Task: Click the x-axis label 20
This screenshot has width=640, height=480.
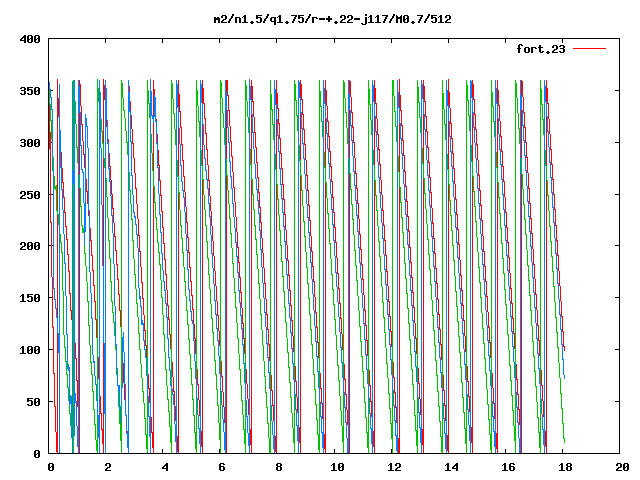Action: pos(622,467)
